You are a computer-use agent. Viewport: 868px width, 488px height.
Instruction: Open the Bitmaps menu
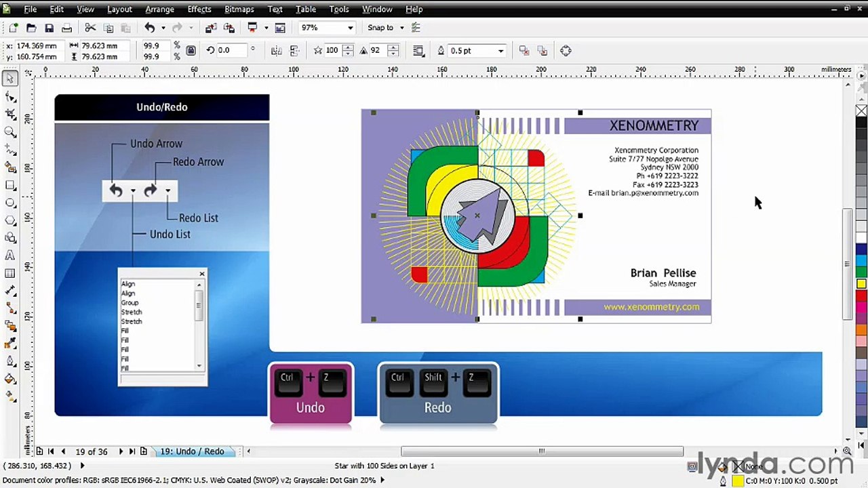pos(239,9)
